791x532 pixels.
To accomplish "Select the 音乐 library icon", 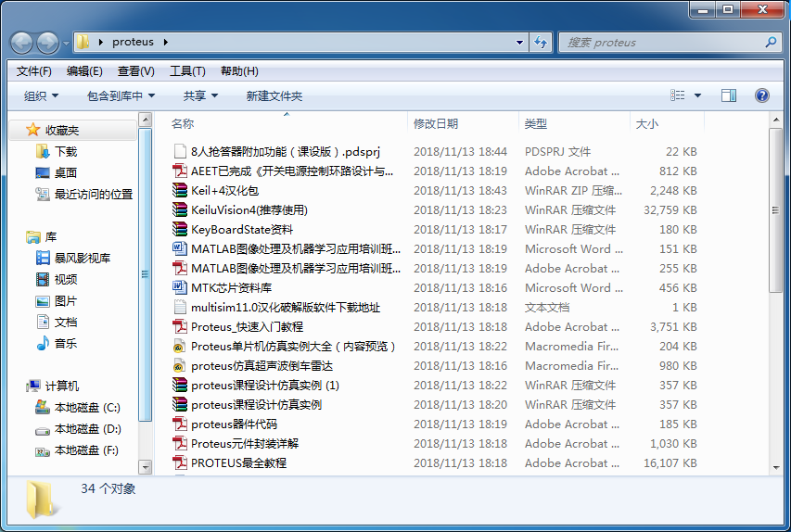I will pyautogui.click(x=43, y=344).
